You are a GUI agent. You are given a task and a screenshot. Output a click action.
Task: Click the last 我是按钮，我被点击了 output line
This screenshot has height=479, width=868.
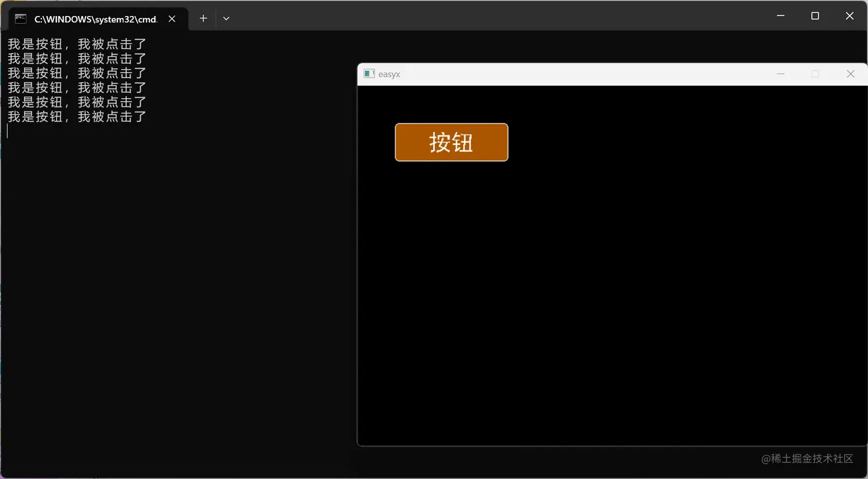point(77,116)
